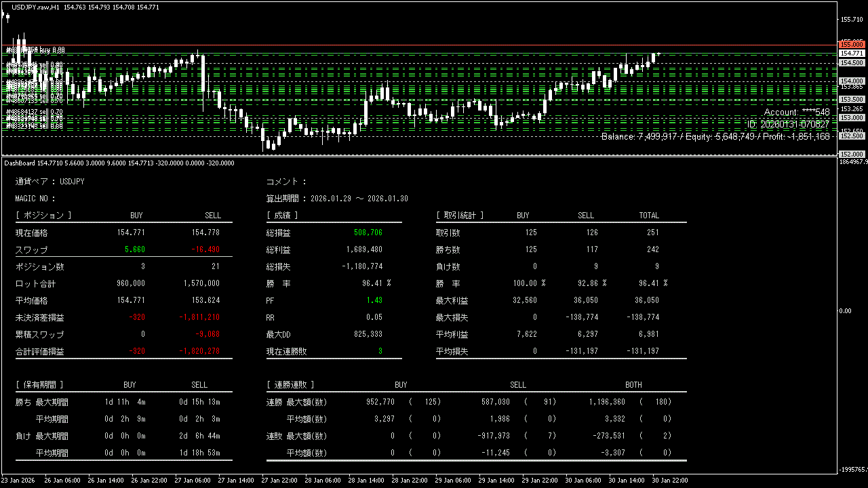Viewport: 868px width, 488px height.
Task: Select the ID 20260131-070827 label
Action: (x=787, y=125)
